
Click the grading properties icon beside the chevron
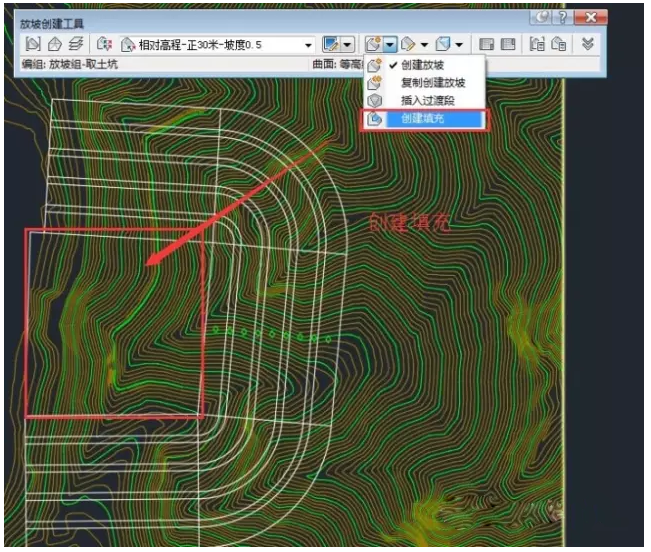pos(559,45)
